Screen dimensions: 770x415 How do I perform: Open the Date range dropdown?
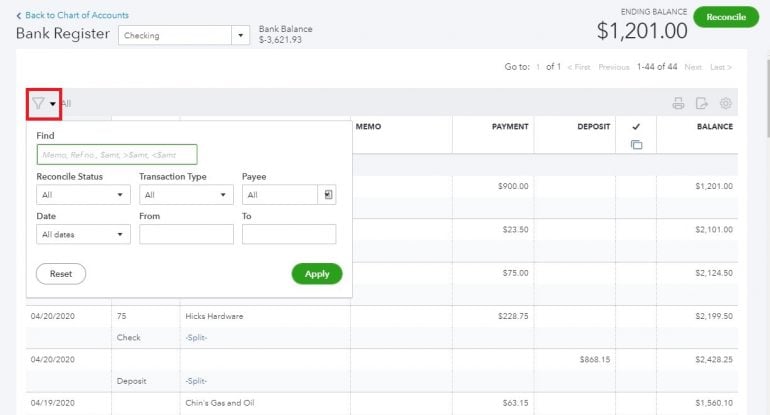click(x=83, y=234)
